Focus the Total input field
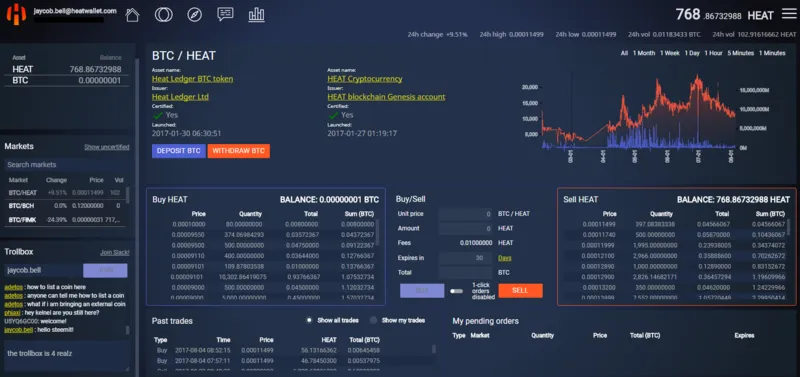Screen dimensions: 800x377 466,272
